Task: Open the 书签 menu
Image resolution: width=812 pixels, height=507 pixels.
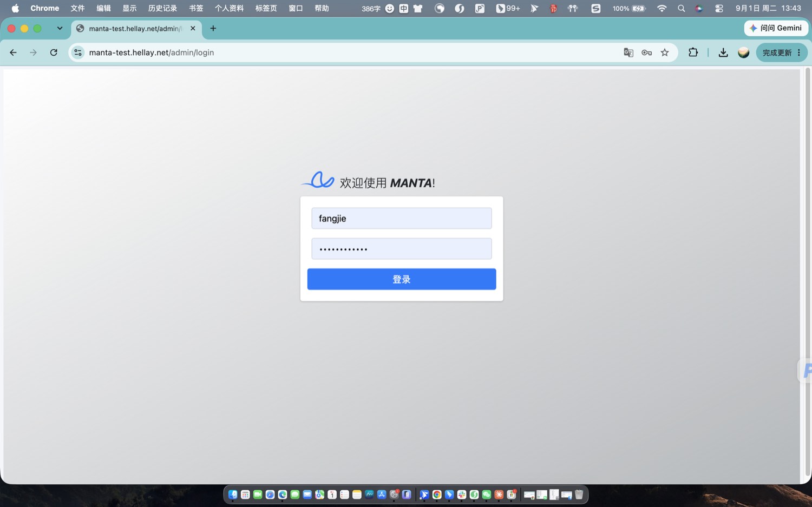Action: pyautogui.click(x=196, y=8)
